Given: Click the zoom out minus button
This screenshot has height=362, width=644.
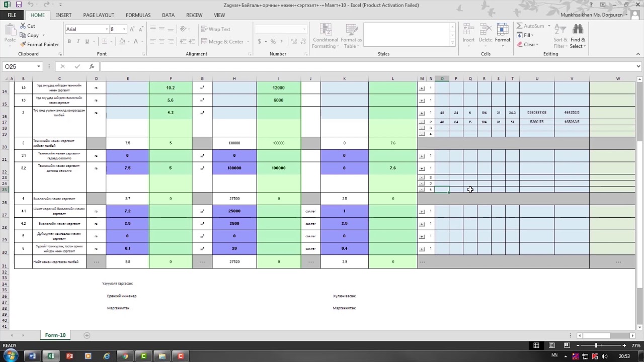Looking at the screenshot, I should point(579,345).
